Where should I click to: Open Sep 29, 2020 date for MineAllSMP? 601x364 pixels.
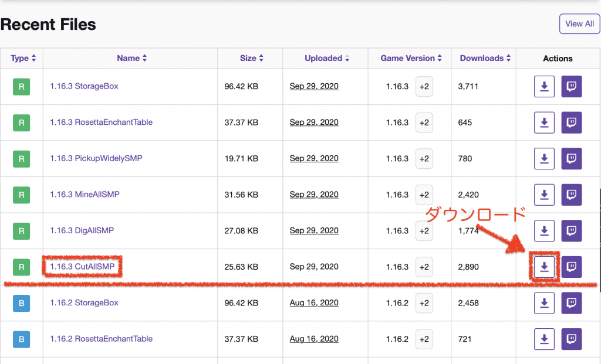tap(314, 195)
